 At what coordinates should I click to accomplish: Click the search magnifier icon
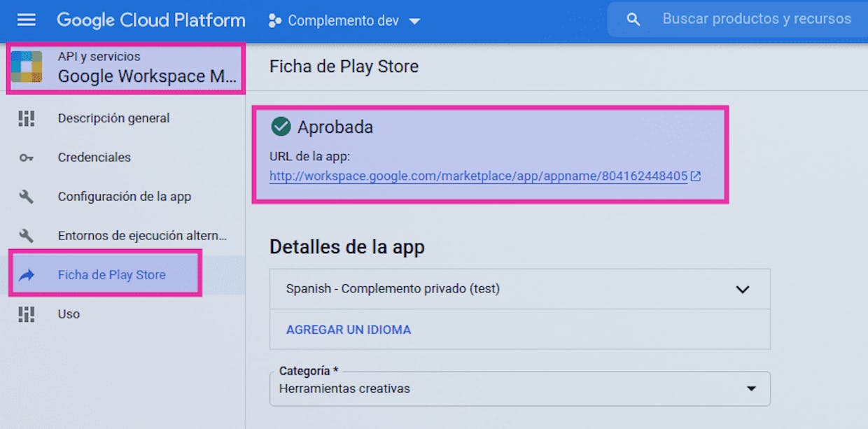633,20
